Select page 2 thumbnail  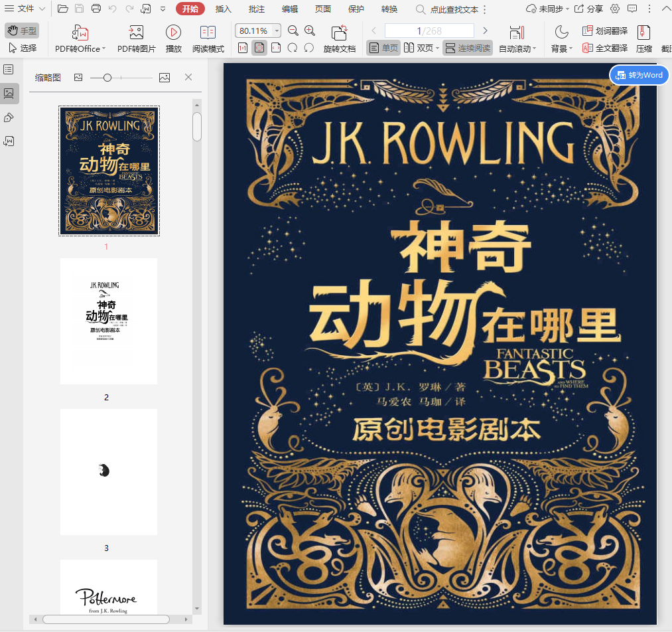point(108,321)
